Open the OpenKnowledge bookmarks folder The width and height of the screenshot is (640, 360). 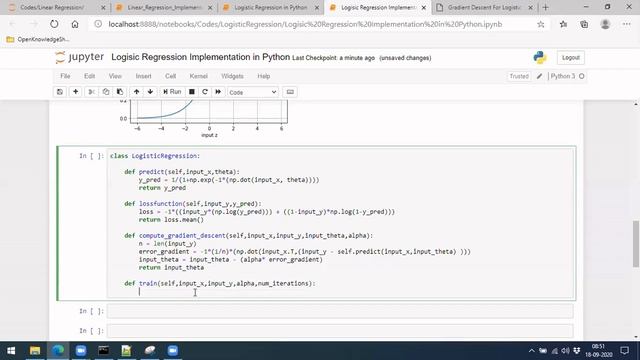[38, 40]
